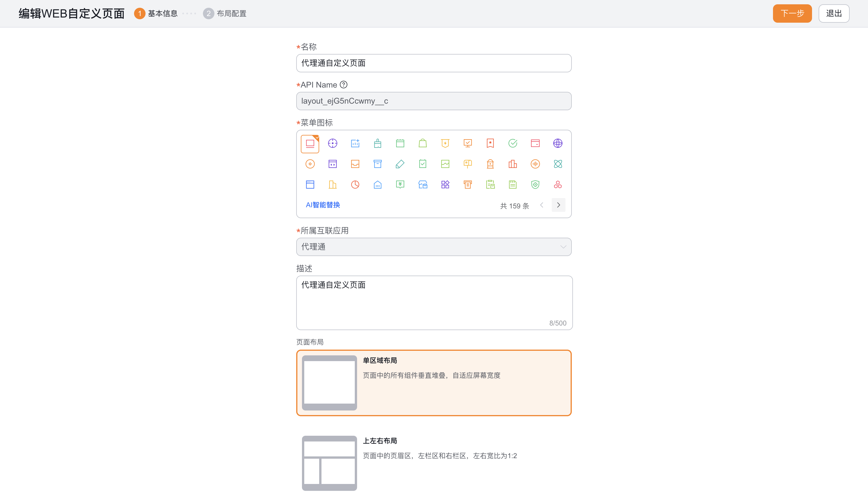868x492 pixels.
Task: Click the API Name input field
Action: click(x=433, y=101)
